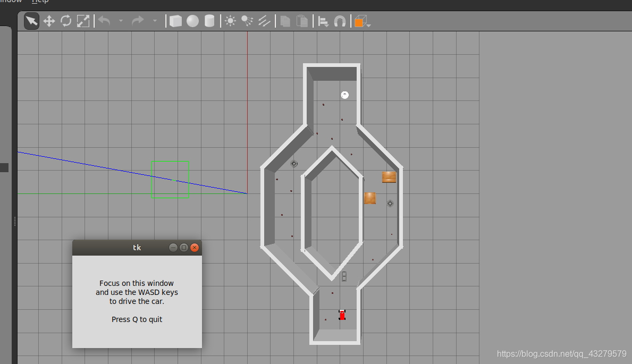Close the tk window
This screenshot has height=364, width=632.
[x=195, y=248]
